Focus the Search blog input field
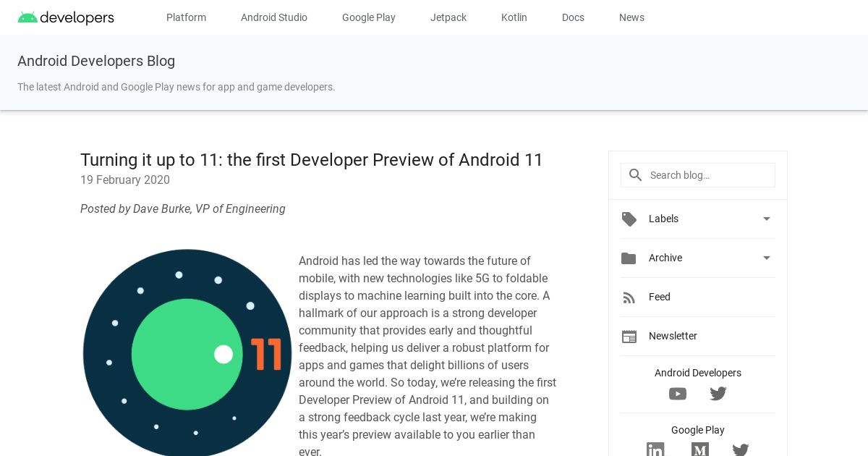This screenshot has height=456, width=868. (x=698, y=175)
